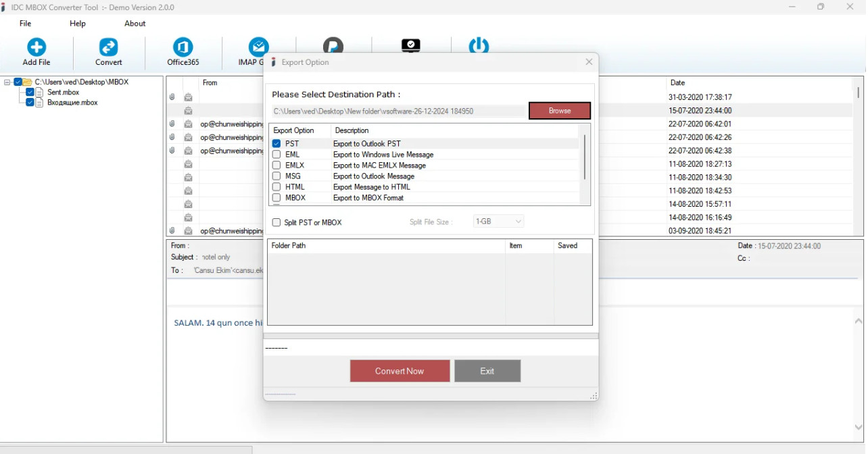Open the Help menu

pyautogui.click(x=78, y=24)
